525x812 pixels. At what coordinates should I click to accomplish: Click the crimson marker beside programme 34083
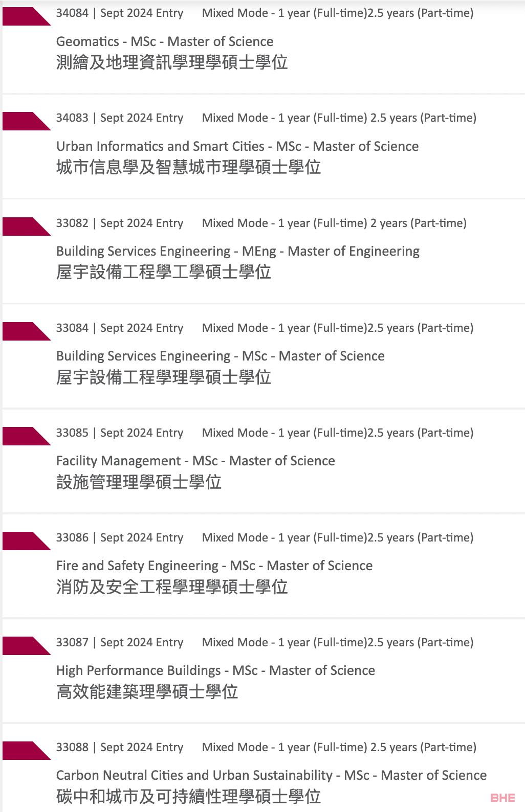click(x=27, y=121)
